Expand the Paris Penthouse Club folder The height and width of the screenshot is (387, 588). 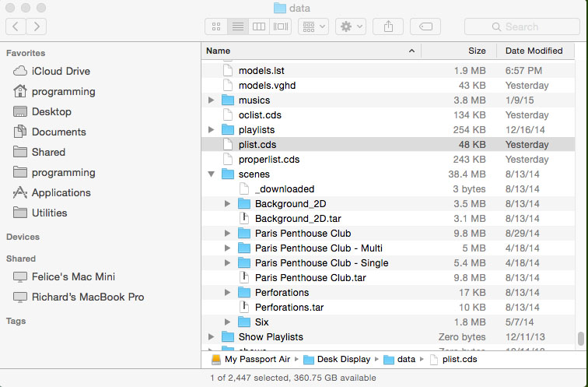pos(228,234)
